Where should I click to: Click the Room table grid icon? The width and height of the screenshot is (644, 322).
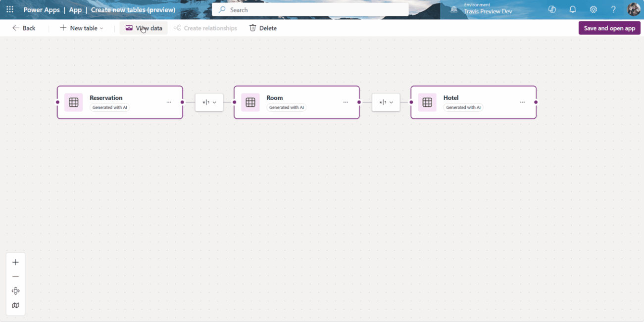coord(250,102)
